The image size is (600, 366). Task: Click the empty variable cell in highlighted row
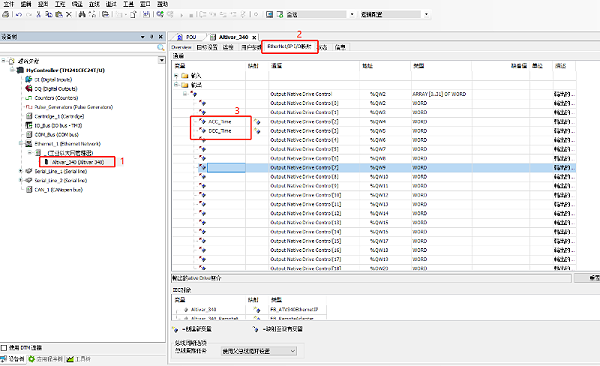pos(226,168)
